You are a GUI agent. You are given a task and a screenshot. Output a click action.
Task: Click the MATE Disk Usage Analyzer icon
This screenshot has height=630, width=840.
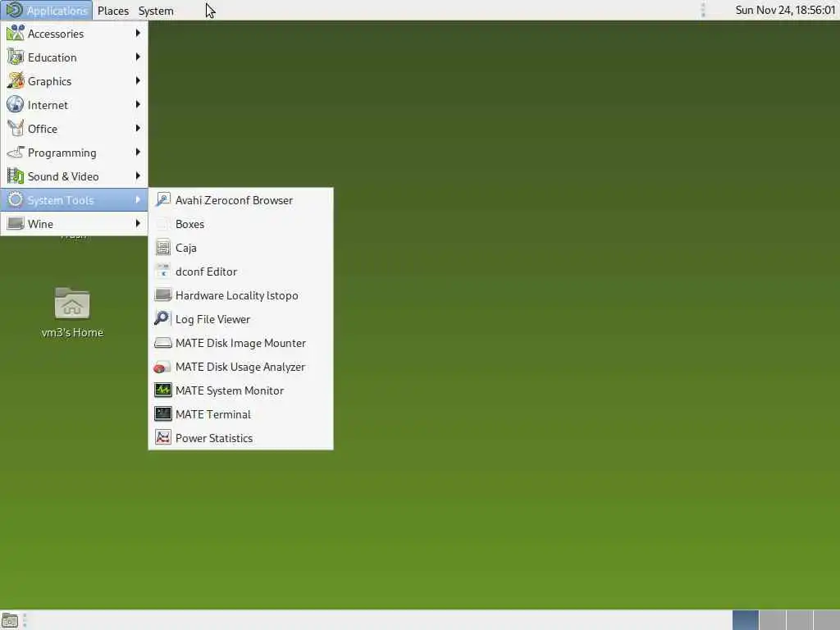pos(163,367)
